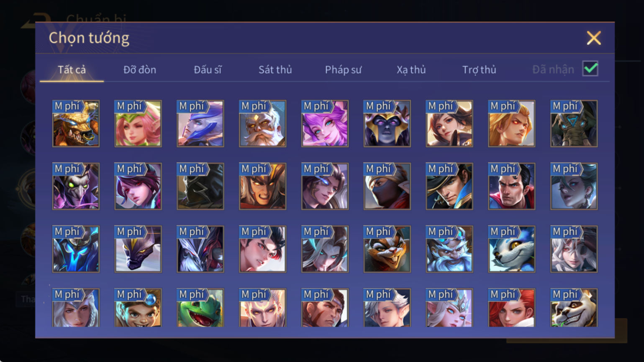Screen dimensions: 644x362
Task: Select the horned golden beast hero portrait
Action: (x=76, y=124)
